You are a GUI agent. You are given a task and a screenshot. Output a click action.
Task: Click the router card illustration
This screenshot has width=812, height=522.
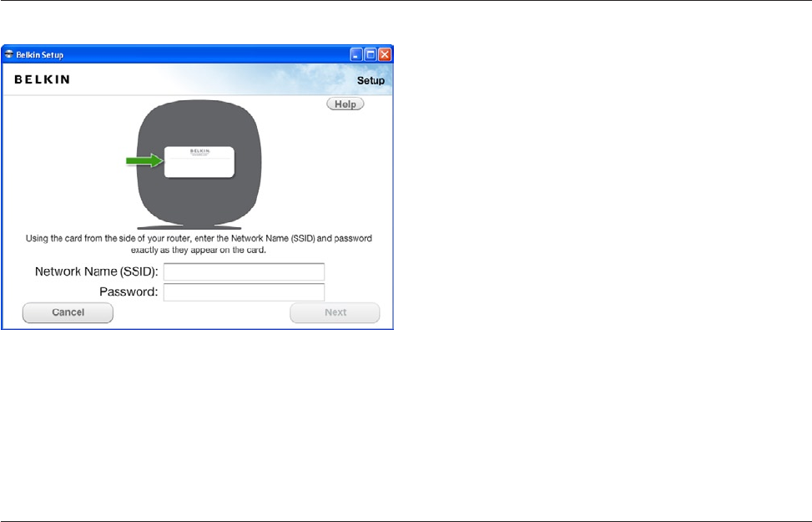199,162
